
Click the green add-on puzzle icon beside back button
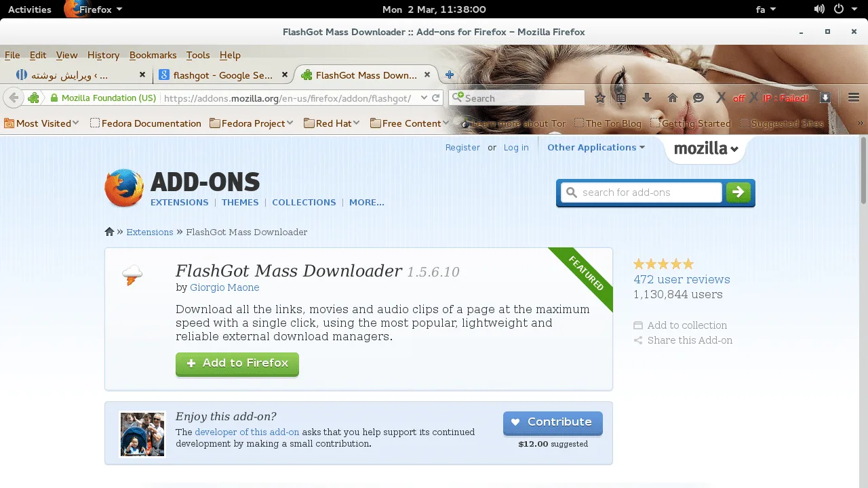click(x=34, y=98)
